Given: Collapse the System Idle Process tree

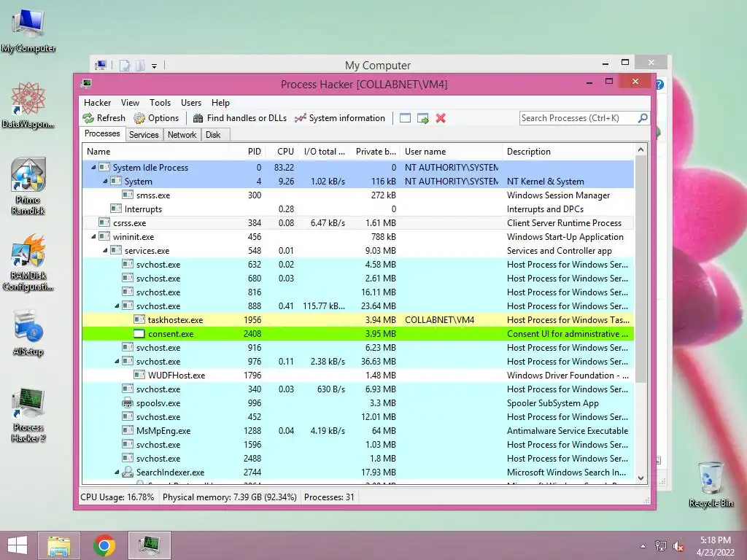Looking at the screenshot, I should pos(93,167).
